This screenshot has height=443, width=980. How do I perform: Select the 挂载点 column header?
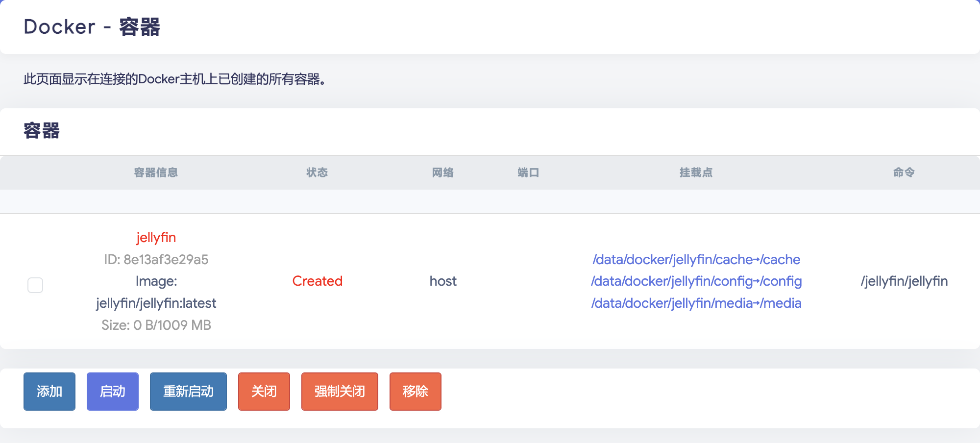696,172
